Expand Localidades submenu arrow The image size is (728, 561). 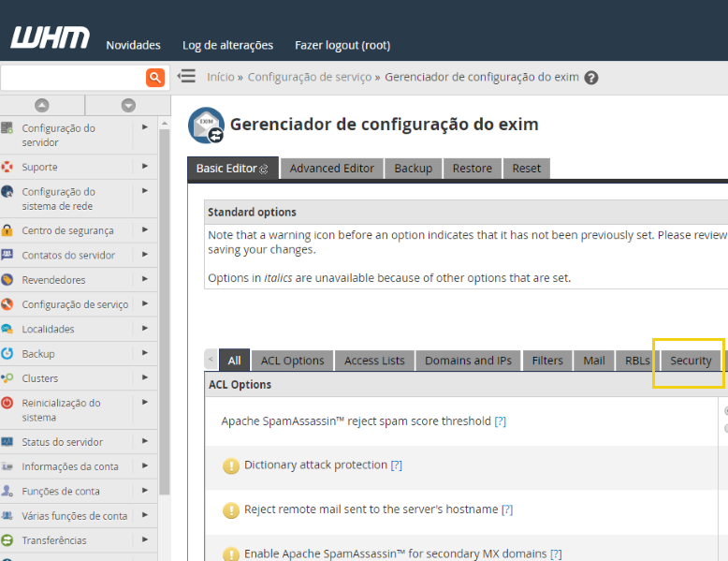point(145,328)
